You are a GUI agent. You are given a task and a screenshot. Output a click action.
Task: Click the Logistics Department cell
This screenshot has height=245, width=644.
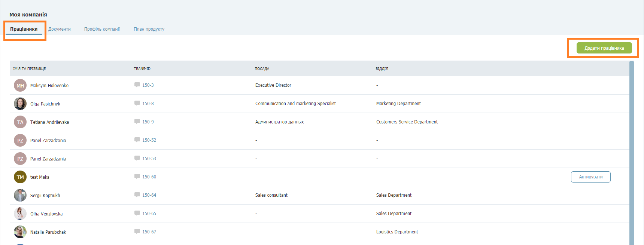click(397, 232)
